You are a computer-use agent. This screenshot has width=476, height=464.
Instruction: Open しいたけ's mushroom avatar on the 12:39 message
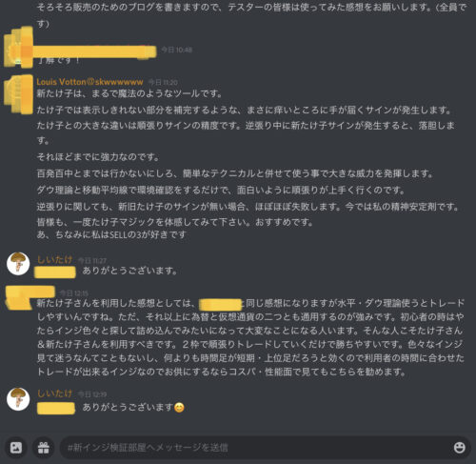(x=18, y=399)
